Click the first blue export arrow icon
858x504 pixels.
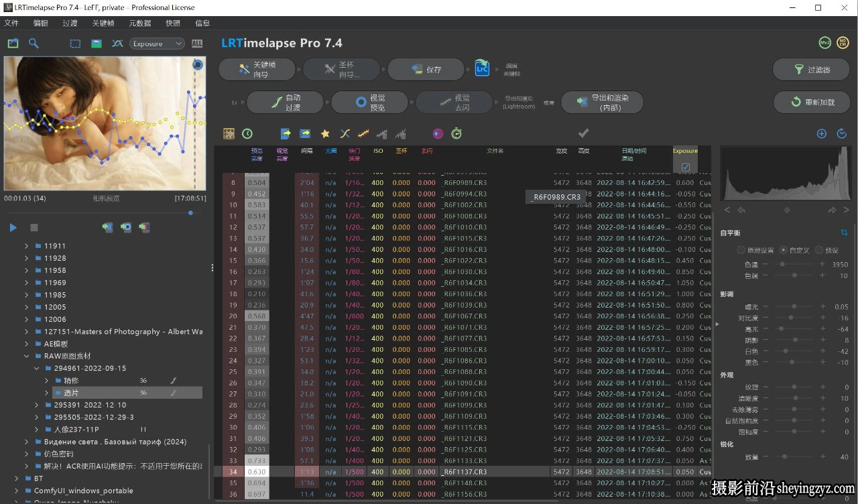click(286, 133)
